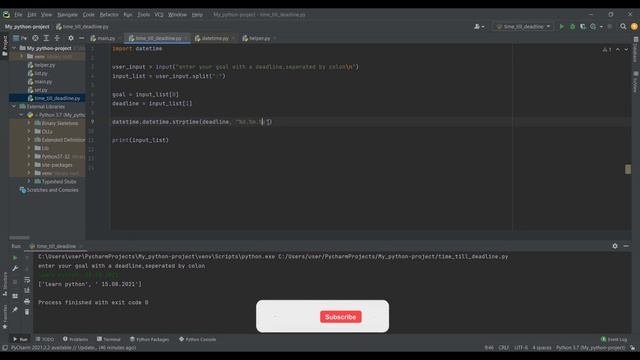This screenshot has width=640, height=360.
Task: Open the time_till_deadline run configuration dropdown
Action: [x=523, y=27]
